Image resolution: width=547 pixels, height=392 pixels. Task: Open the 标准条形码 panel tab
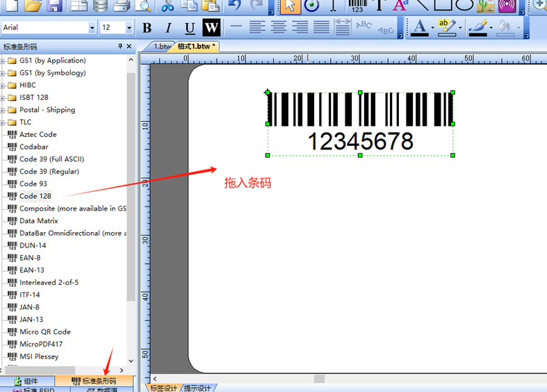point(95,381)
